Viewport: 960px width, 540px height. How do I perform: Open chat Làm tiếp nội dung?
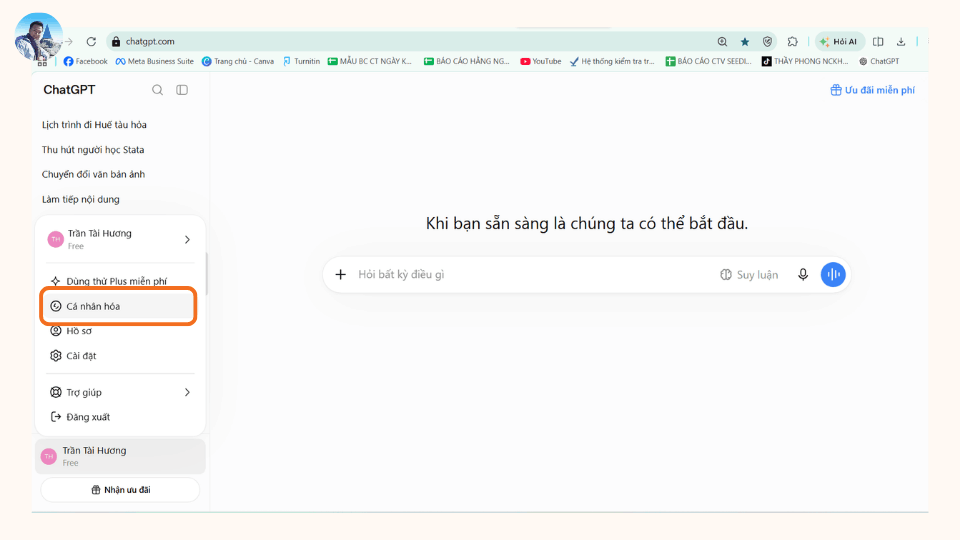tap(81, 200)
